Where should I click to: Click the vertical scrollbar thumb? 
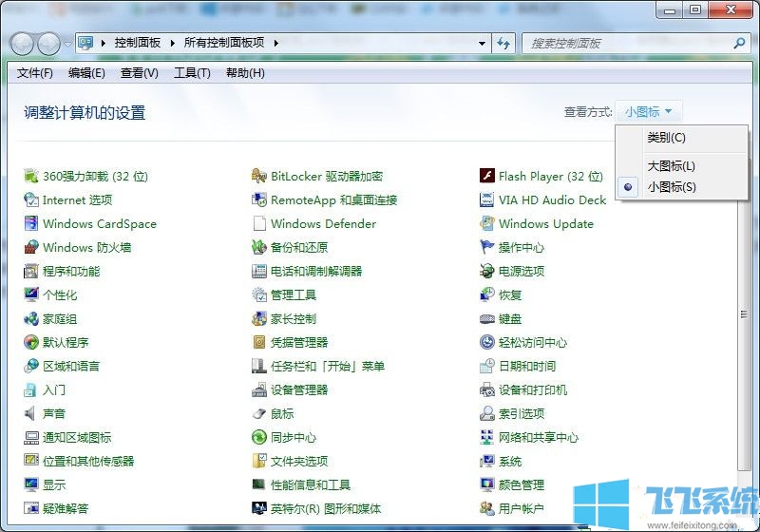744,313
